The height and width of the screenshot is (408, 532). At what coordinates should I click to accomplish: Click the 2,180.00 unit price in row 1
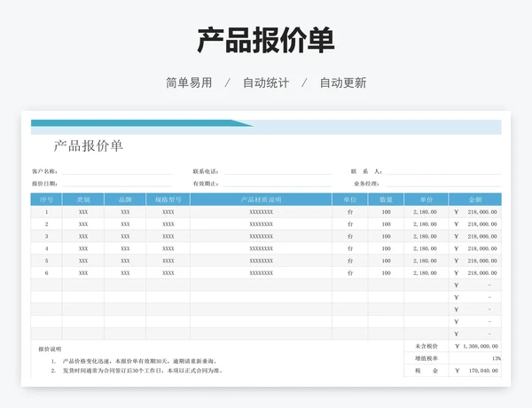[425, 212]
